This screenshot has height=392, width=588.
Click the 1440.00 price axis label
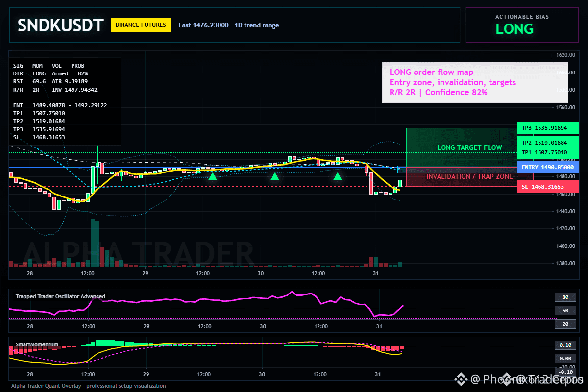[565, 212]
